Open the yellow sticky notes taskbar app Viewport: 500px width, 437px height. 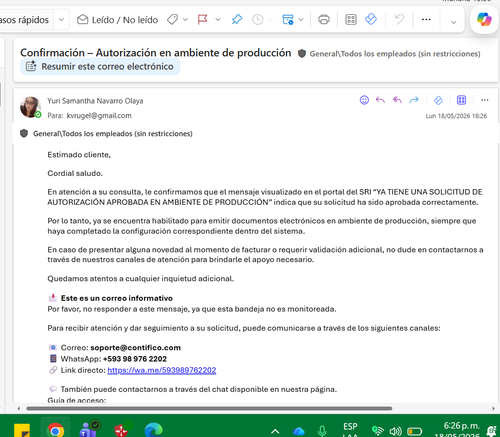pyautogui.click(x=22, y=430)
